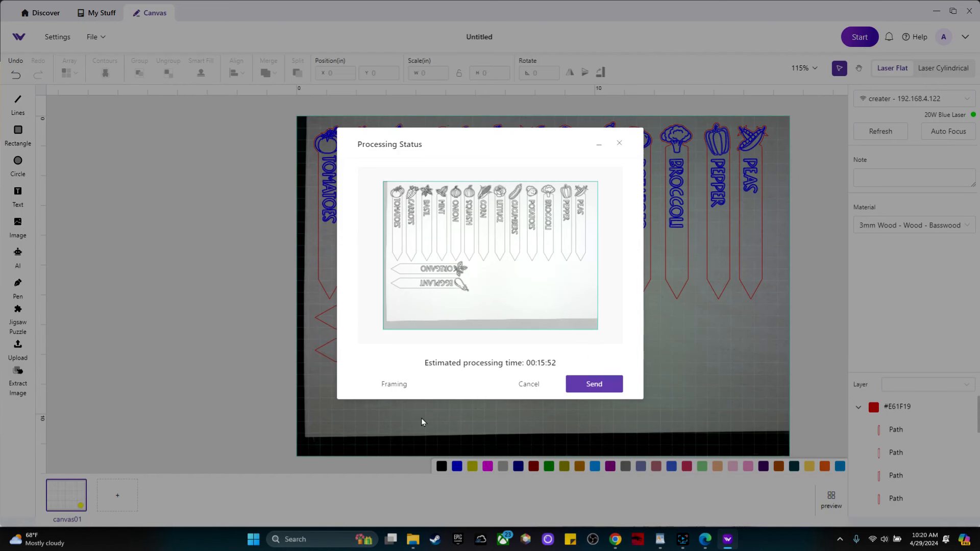Pick the magenta color swatch
The width and height of the screenshot is (980, 551).
[487, 466]
